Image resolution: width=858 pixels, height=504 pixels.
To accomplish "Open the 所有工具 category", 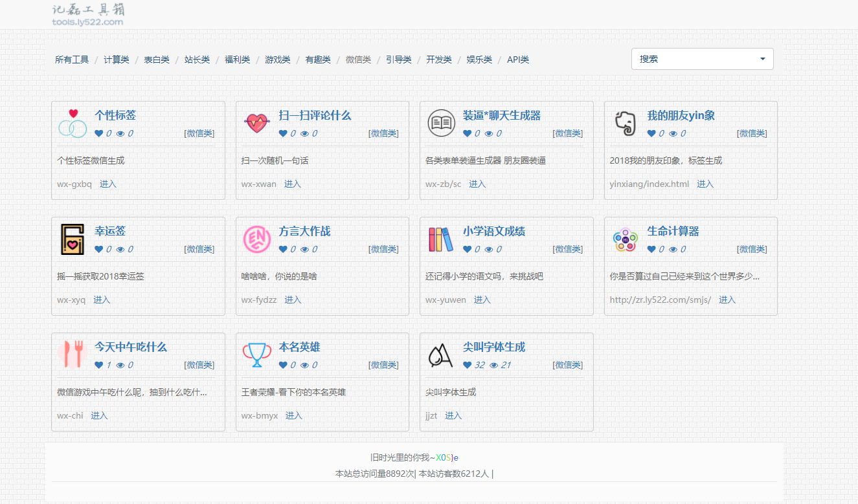I will (x=71, y=59).
